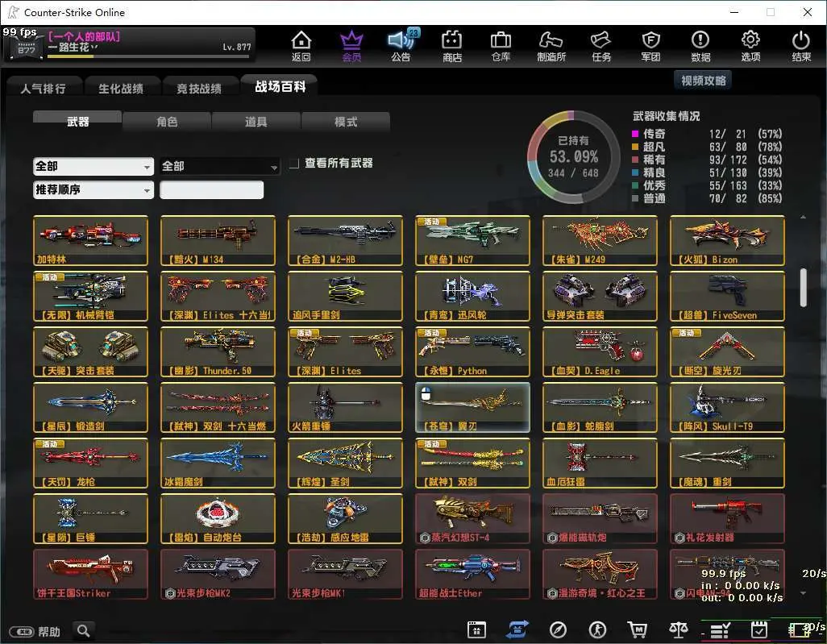The height and width of the screenshot is (644, 827).
Task: Click the player level progress bar
Action: [148, 56]
